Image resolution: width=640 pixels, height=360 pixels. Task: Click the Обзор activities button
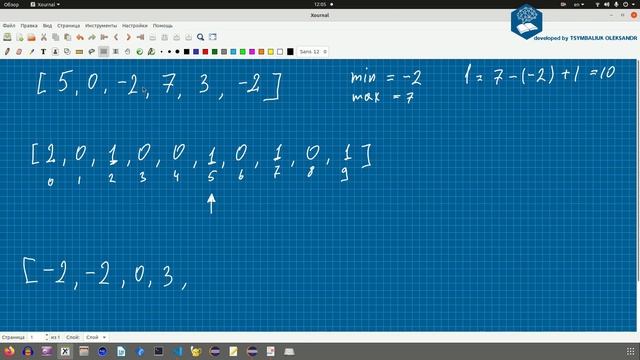click(11, 4)
